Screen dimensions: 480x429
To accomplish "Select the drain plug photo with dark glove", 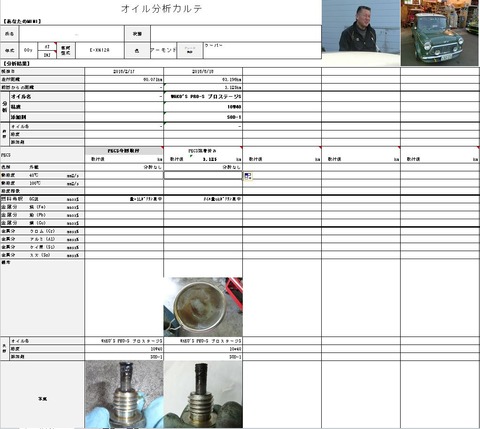I will [203, 394].
